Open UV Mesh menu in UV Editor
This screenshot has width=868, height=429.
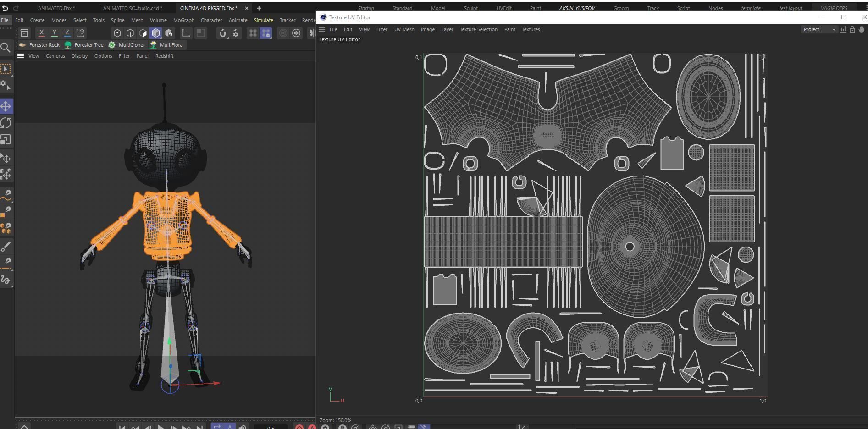[404, 29]
